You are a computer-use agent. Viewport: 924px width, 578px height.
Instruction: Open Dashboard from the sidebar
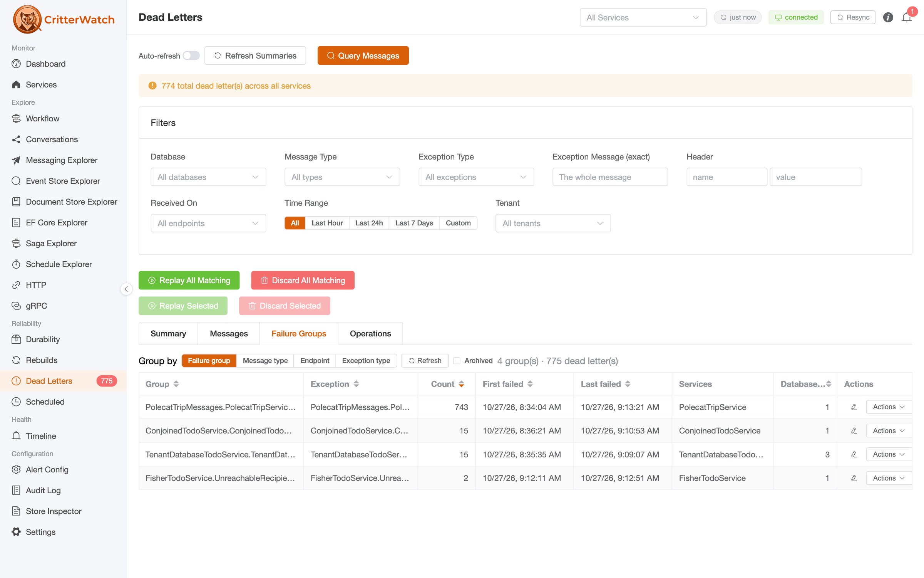63,64
